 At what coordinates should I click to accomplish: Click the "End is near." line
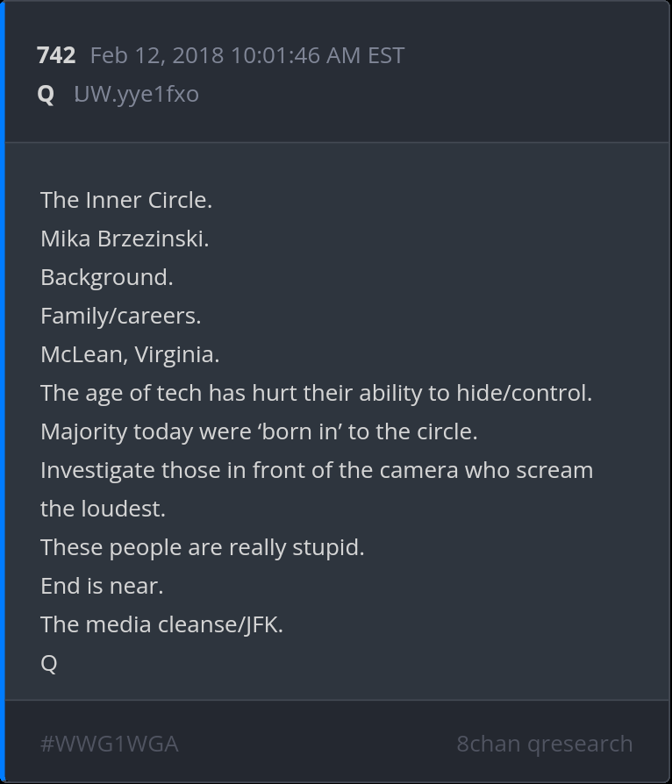coord(102,586)
